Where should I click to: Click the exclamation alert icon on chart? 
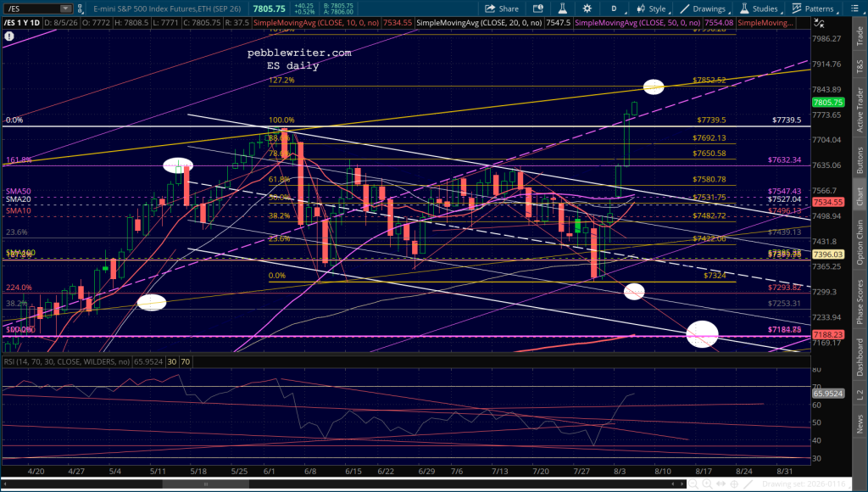8,36
